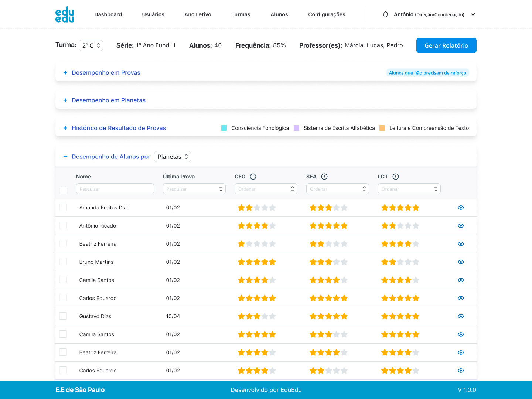This screenshot has width=532, height=399.
Task: Go to Dashboard menu
Action: (x=108, y=14)
